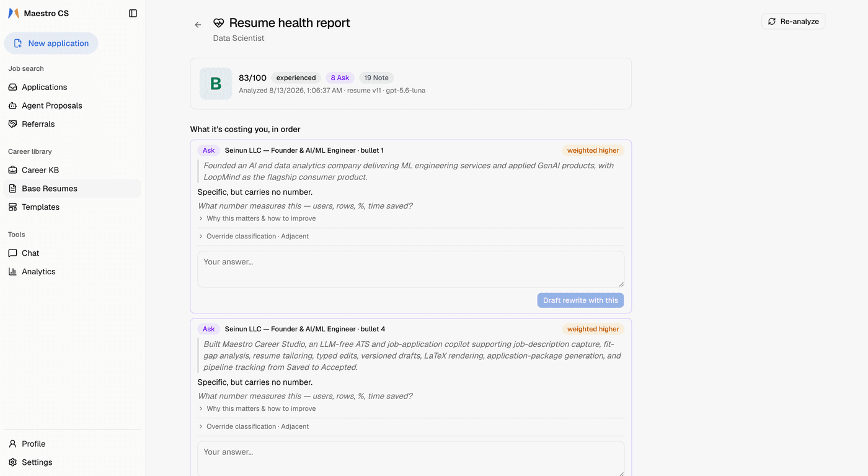This screenshot has height=476, width=868.
Task: Click the Analytics bar chart icon
Action: click(x=12, y=271)
